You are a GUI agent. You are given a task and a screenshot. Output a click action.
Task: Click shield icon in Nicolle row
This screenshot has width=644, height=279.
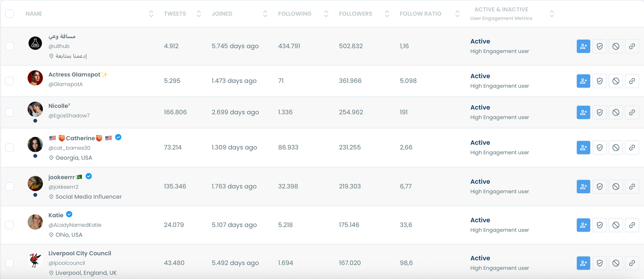(600, 113)
